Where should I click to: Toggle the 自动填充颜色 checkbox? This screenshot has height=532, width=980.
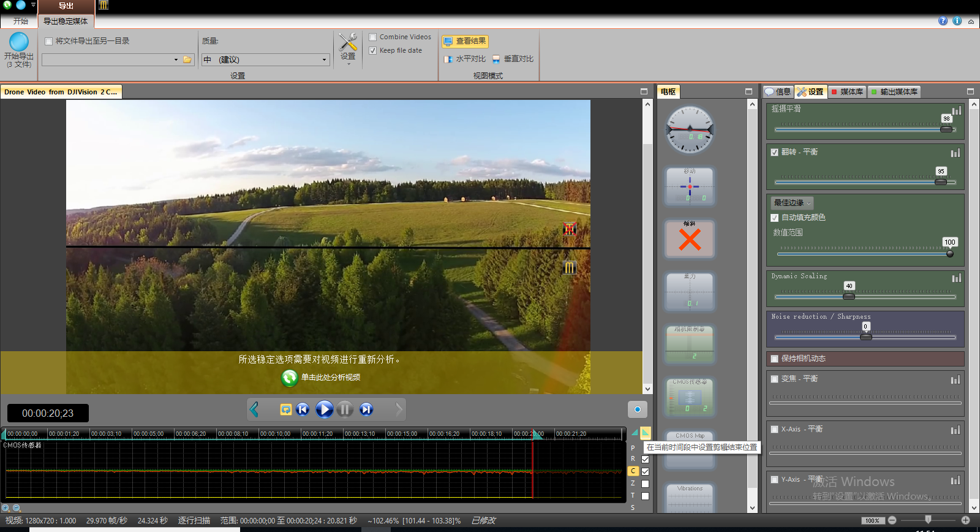point(774,218)
